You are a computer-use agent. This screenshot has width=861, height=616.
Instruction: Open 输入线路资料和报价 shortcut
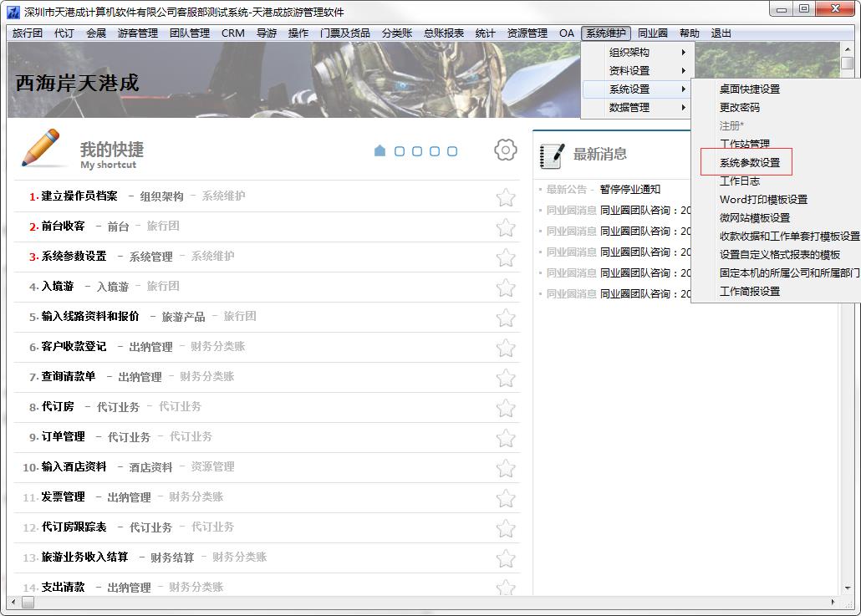pyautogui.click(x=90, y=316)
